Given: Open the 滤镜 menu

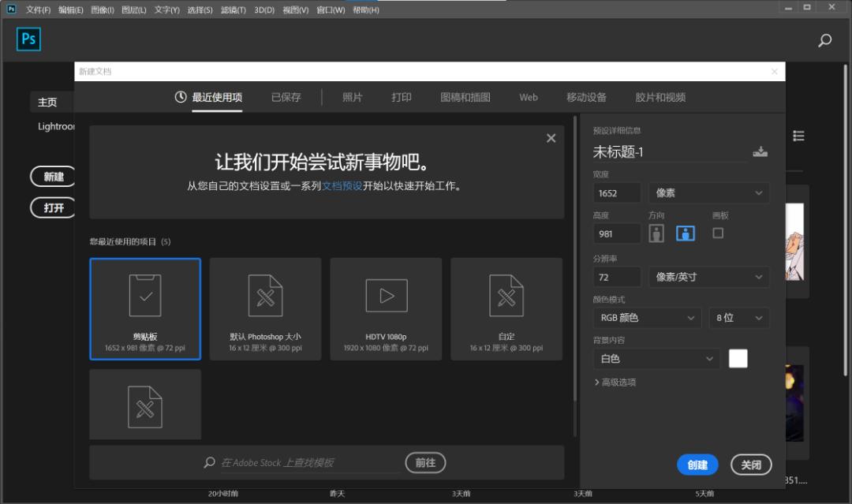Looking at the screenshot, I should 234,9.
